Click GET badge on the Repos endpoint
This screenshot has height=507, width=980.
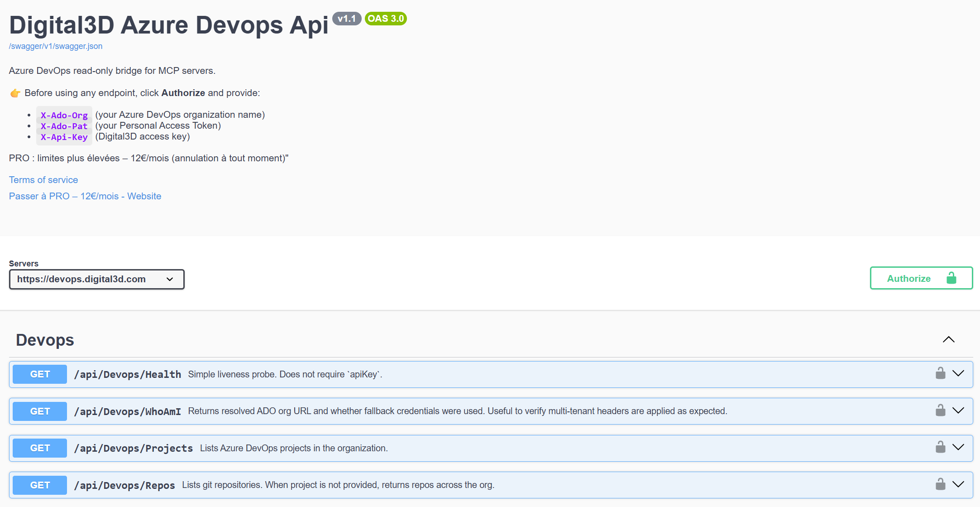point(39,484)
